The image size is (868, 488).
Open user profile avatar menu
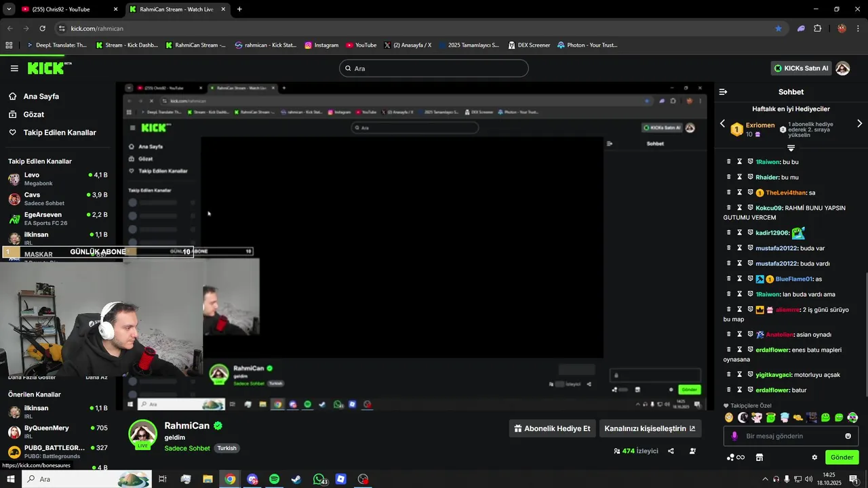842,68
